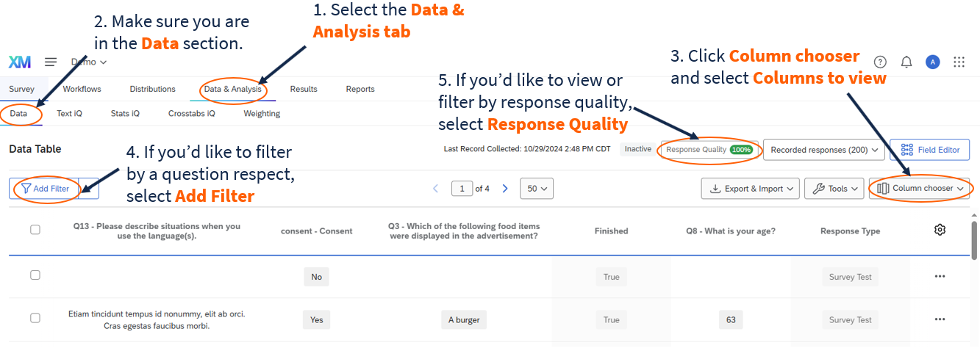Expand the Column chooser dropdown
This screenshot has height=362, width=980.
[x=920, y=189]
